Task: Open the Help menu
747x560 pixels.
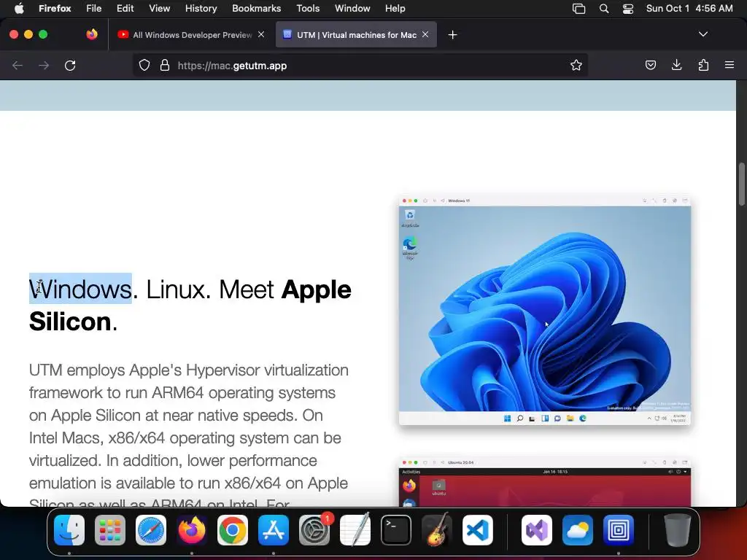Action: tap(395, 9)
